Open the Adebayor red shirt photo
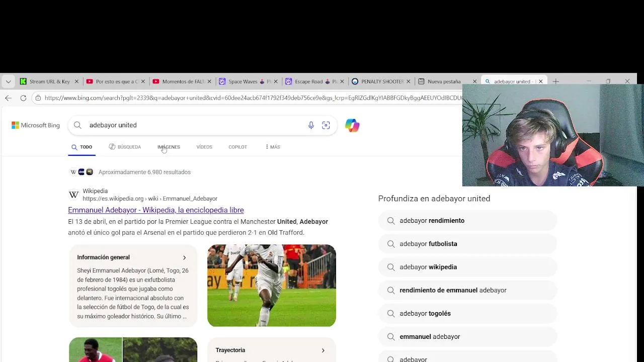Image resolution: width=644 pixels, height=362 pixels. pyautogui.click(x=96, y=349)
